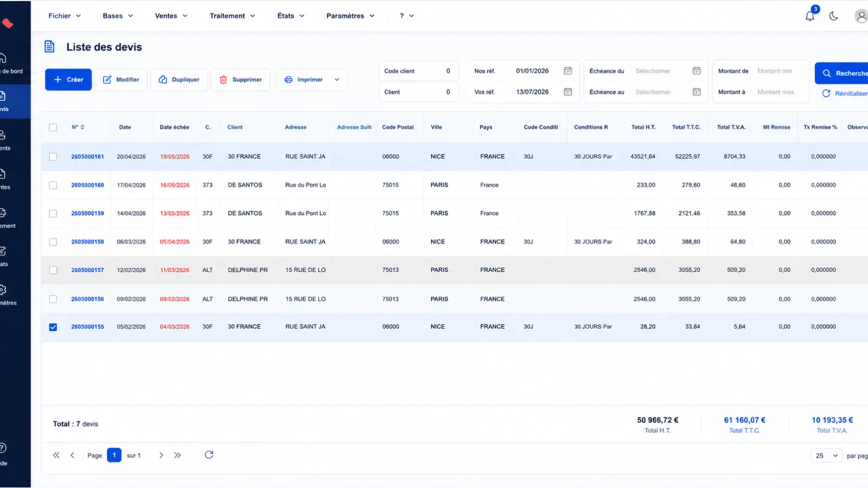868x488 pixels.
Task: Open the Traitement menu
Action: click(232, 16)
